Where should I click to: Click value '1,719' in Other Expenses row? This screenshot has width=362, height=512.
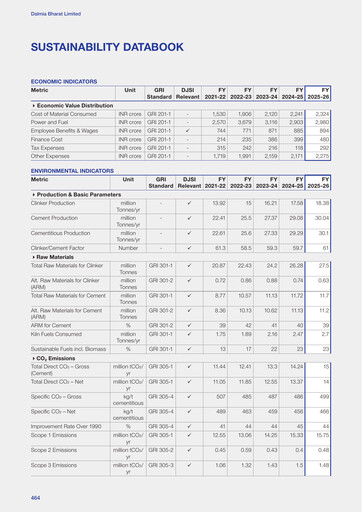click(x=219, y=156)
